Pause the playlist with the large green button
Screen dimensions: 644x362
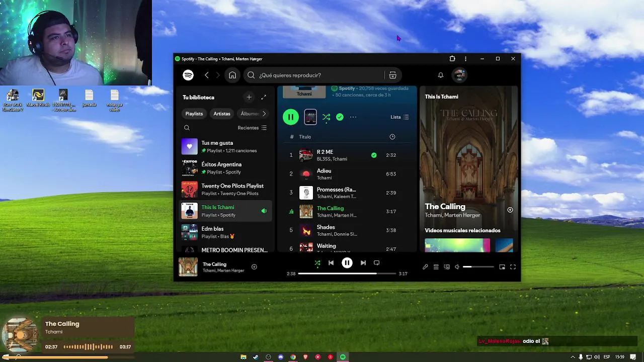click(x=291, y=117)
